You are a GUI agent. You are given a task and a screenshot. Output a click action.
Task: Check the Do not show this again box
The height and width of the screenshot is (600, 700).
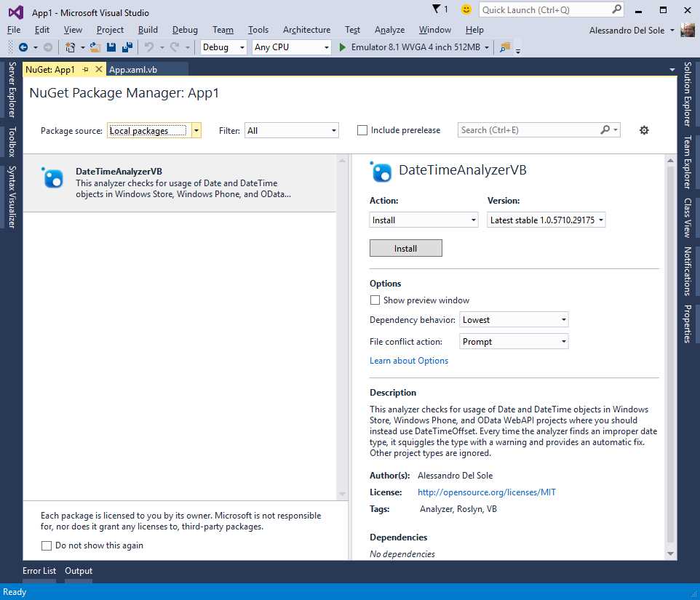[x=47, y=545]
